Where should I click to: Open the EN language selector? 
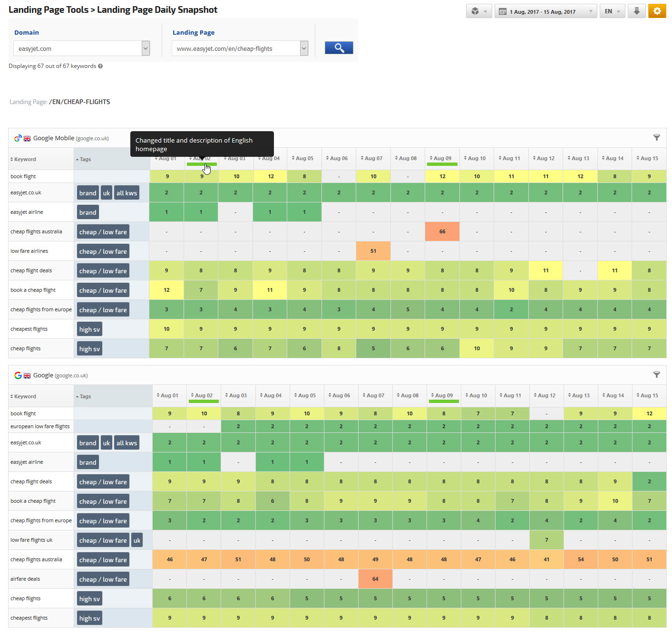point(612,11)
